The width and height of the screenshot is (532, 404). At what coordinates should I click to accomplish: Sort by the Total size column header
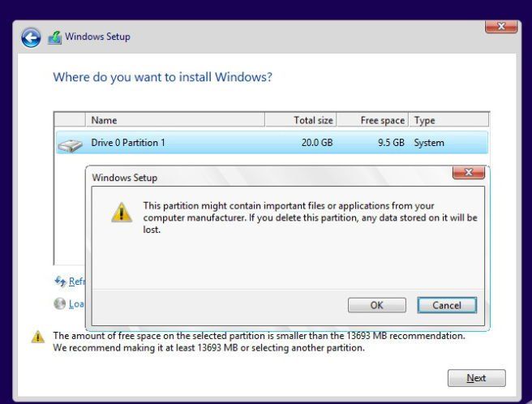301,120
